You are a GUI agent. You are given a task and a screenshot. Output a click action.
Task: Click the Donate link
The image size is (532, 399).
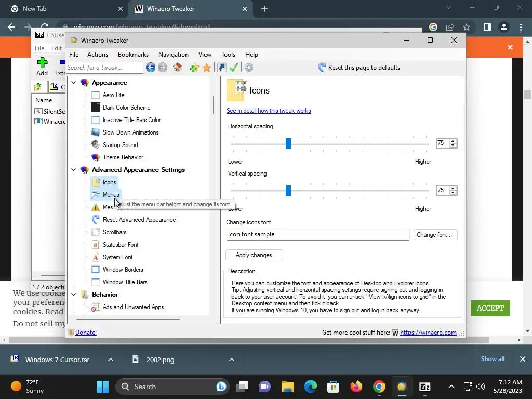pos(86,332)
